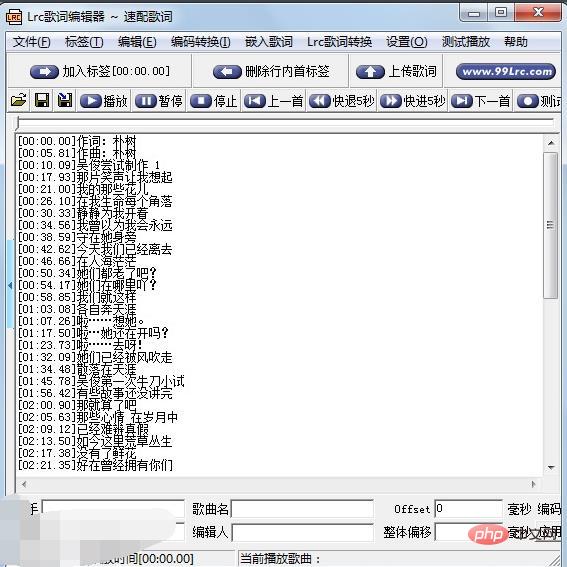Select line 没有了鲜花
Screen dimensions: 567x567
click(x=77, y=453)
